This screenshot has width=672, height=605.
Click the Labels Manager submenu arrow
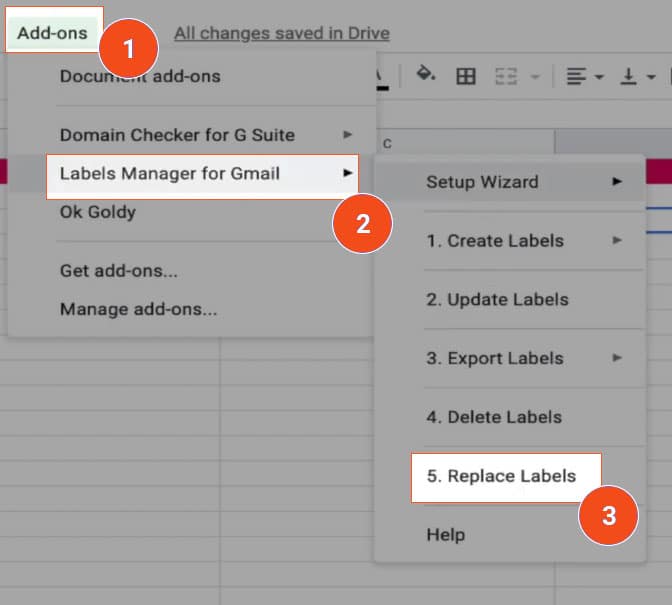[x=348, y=173]
